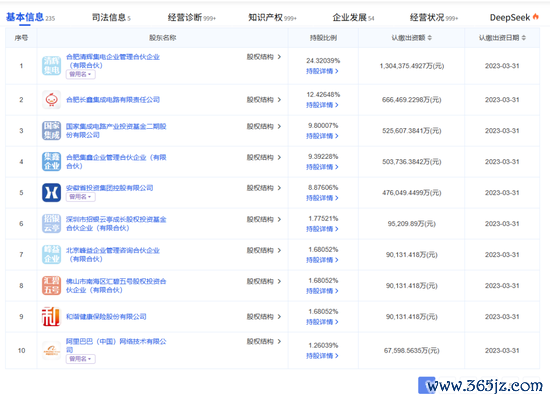Screen dimensions: 550x401
Task: Open 持股详情 for the 12.42648% shareholder
Action: click(322, 105)
